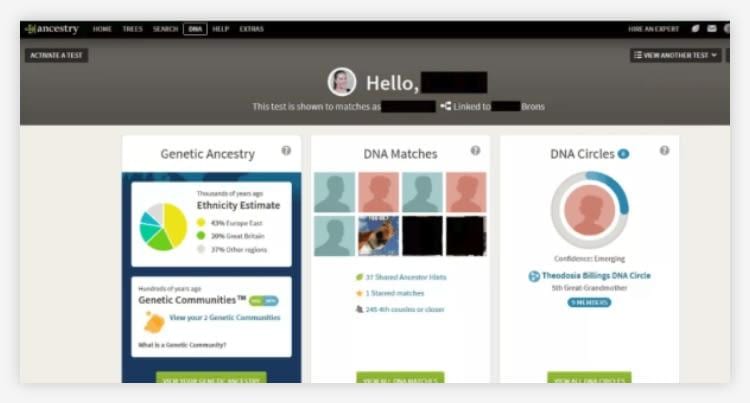Click the Ancestry logo
The image size is (750, 403).
pos(52,29)
